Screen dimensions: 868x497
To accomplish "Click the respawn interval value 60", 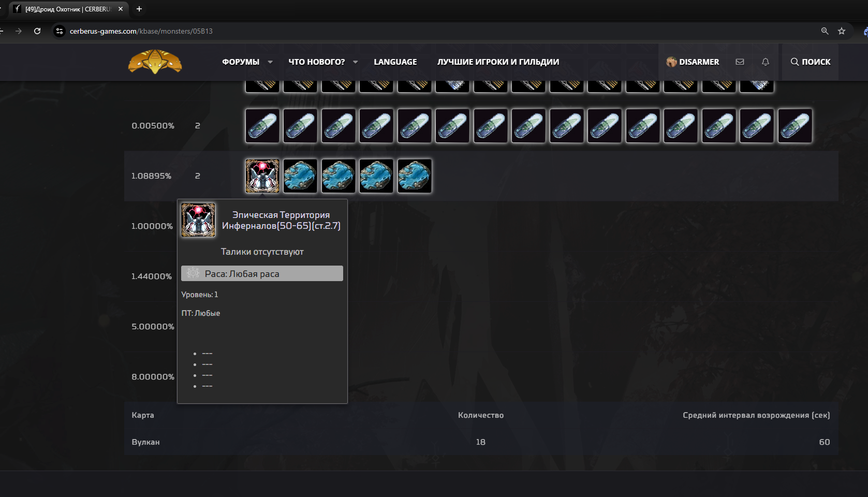I will pyautogui.click(x=825, y=442).
